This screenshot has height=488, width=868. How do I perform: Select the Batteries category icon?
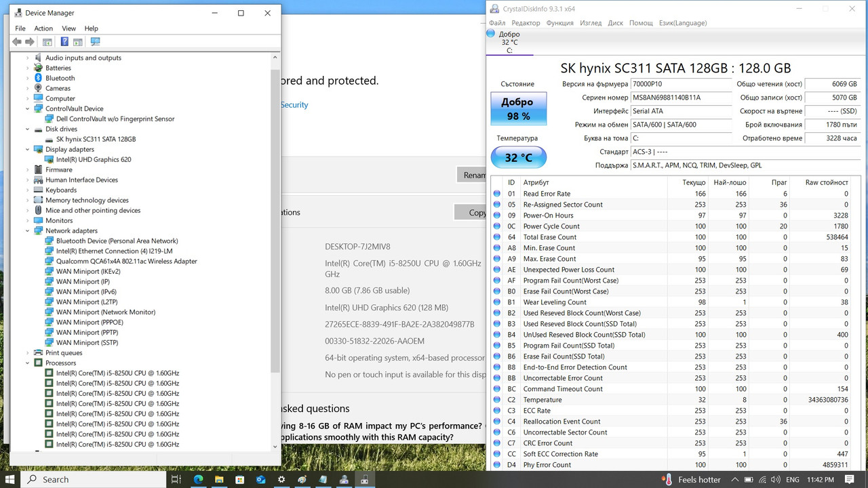pos(39,68)
